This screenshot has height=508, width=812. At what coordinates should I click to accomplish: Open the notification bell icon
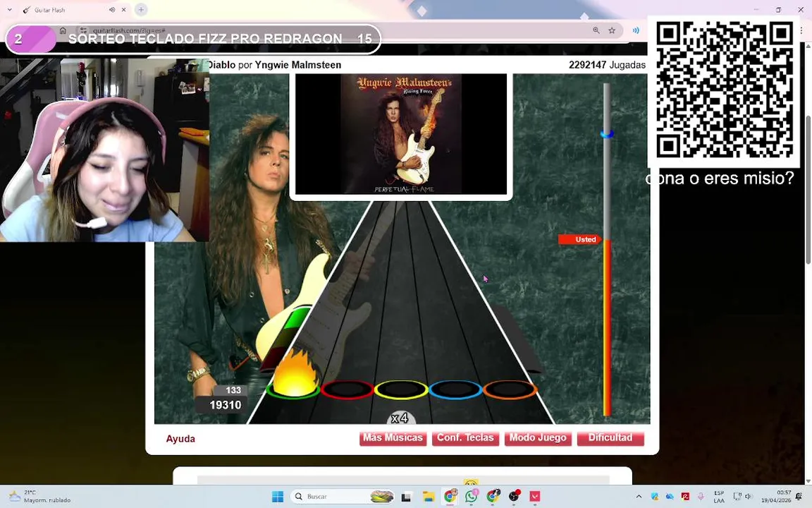click(799, 497)
